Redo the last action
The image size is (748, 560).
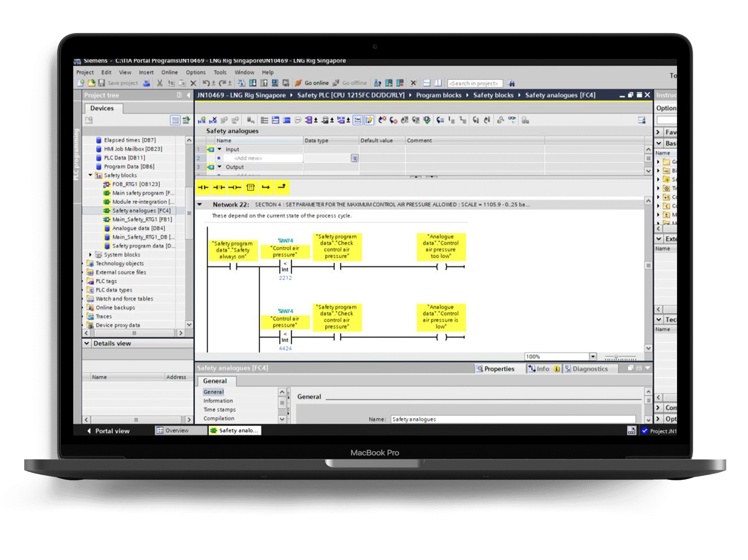click(222, 83)
